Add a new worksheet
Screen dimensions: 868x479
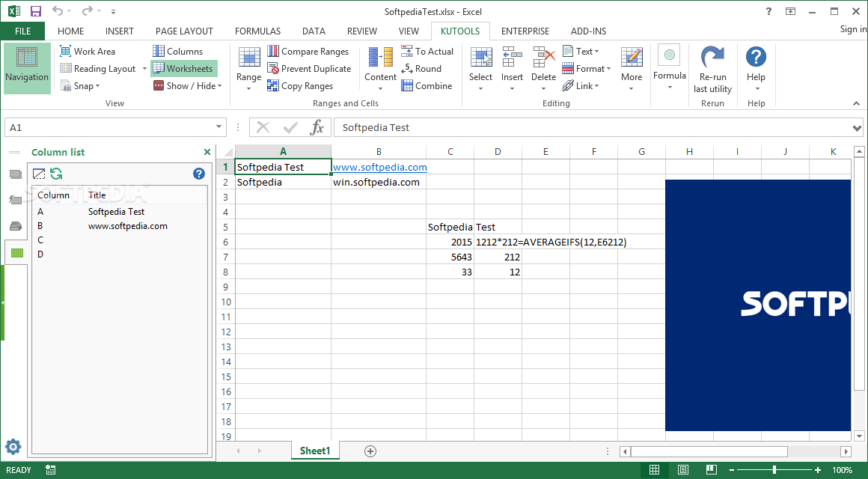[x=370, y=451]
